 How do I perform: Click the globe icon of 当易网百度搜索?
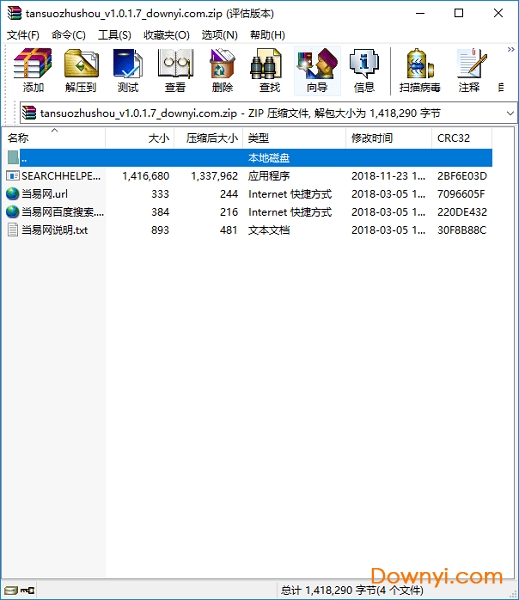13,212
